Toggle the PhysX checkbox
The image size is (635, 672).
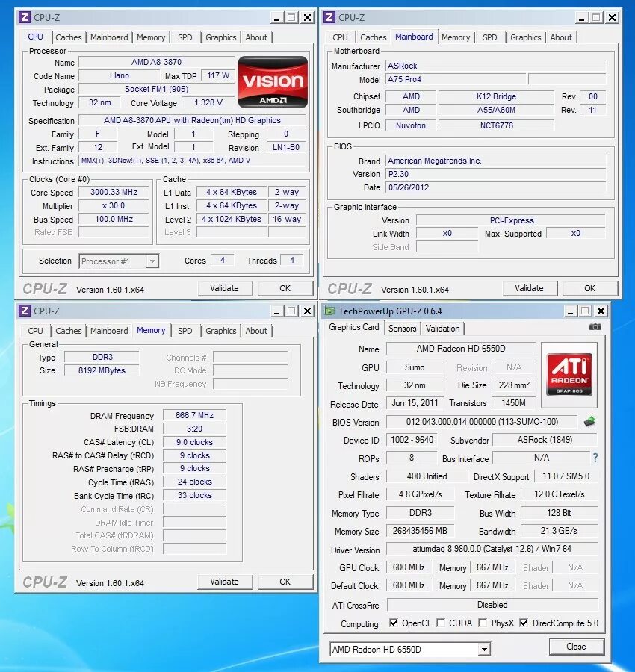pos(483,623)
